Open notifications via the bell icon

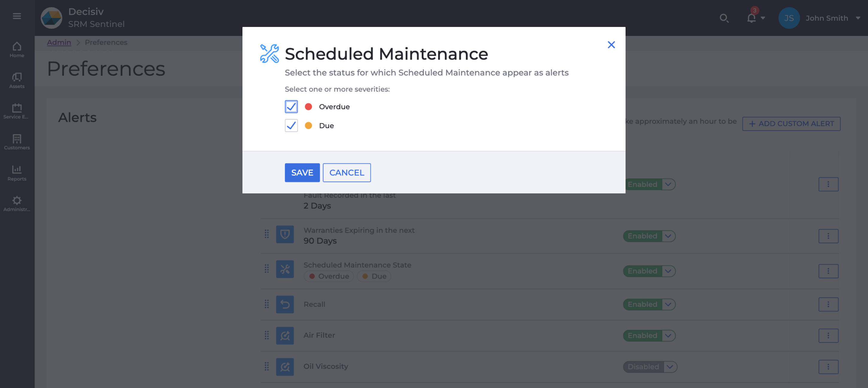(x=751, y=18)
